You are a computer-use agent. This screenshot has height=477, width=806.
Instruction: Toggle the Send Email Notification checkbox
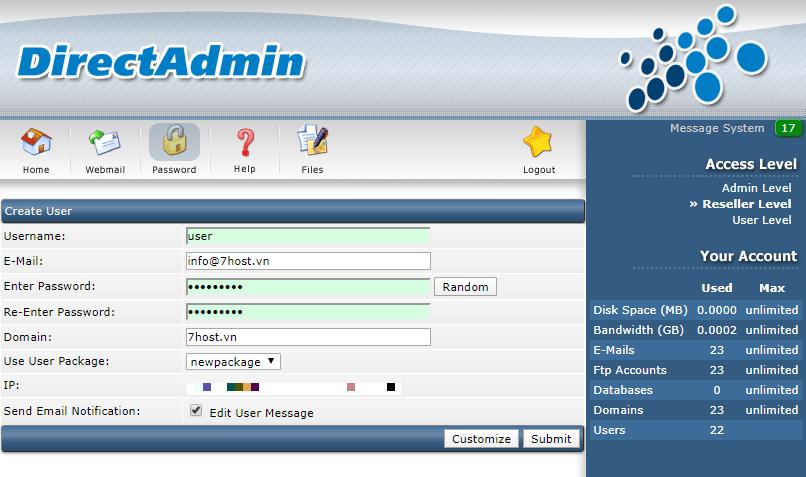click(196, 410)
